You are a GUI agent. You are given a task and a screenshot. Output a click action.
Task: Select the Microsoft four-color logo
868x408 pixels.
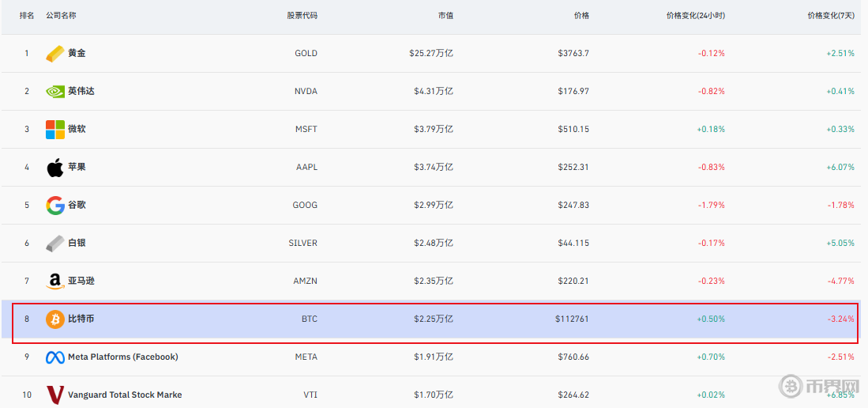click(54, 130)
